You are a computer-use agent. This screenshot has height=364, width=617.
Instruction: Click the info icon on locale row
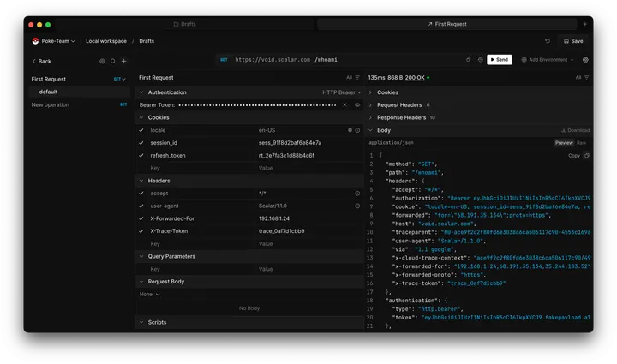click(x=357, y=130)
